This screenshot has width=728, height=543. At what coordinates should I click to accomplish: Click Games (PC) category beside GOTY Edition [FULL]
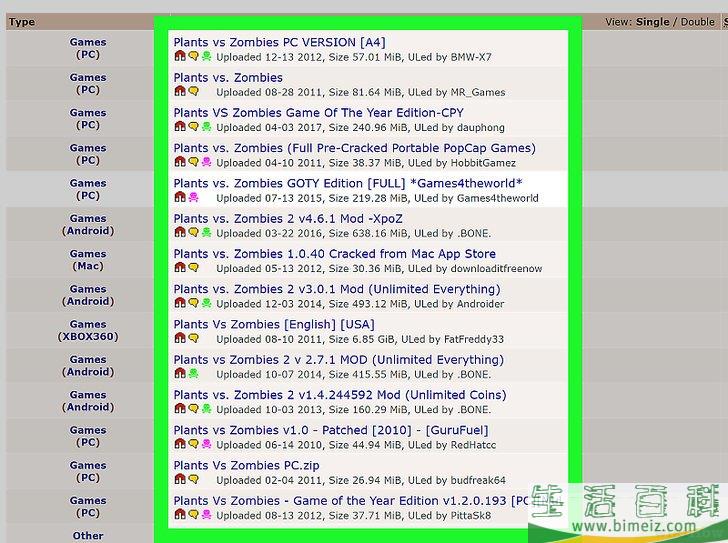click(x=88, y=189)
